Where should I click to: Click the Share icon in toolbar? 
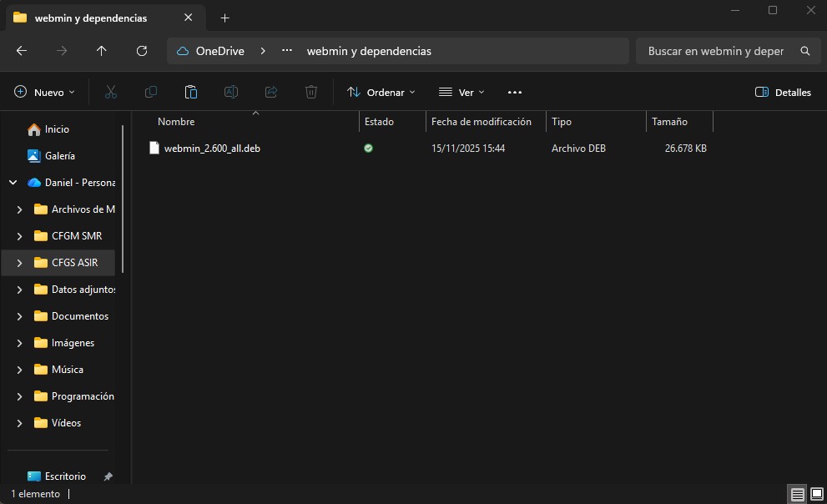(x=271, y=92)
